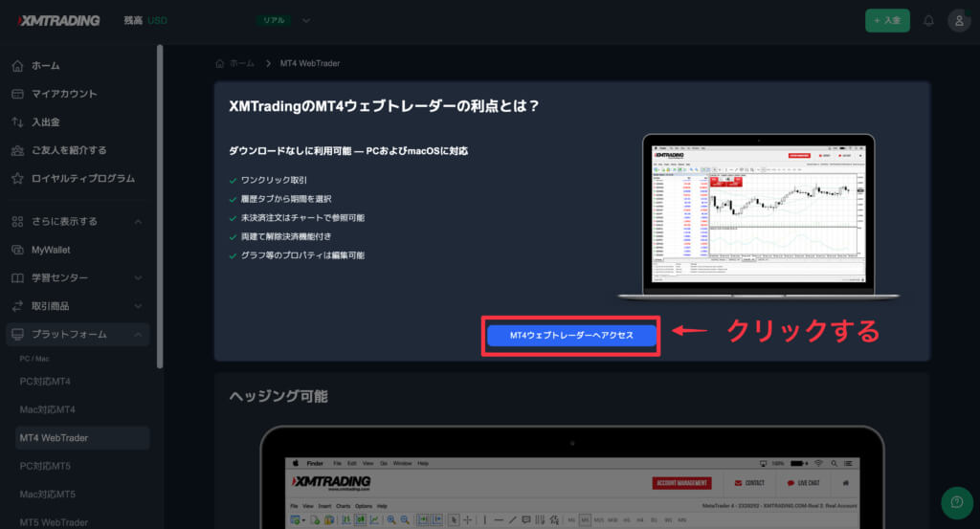
Task: Click the sidebar scrollbar
Action: pyautogui.click(x=160, y=206)
